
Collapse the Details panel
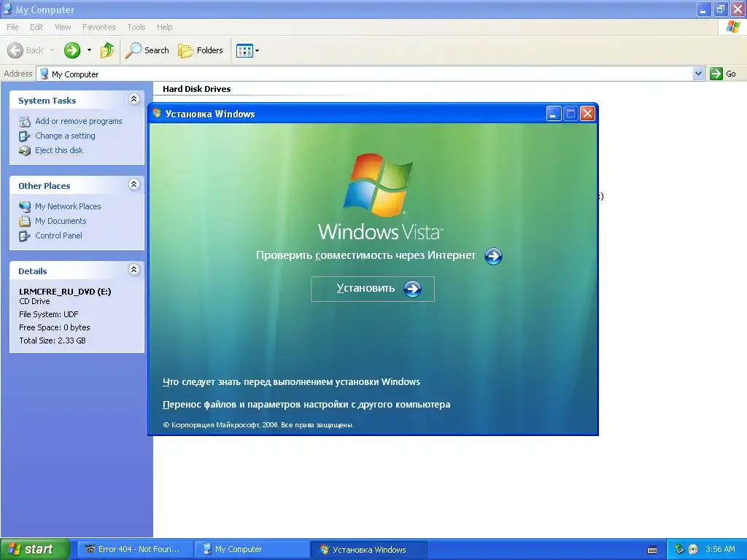coord(134,270)
